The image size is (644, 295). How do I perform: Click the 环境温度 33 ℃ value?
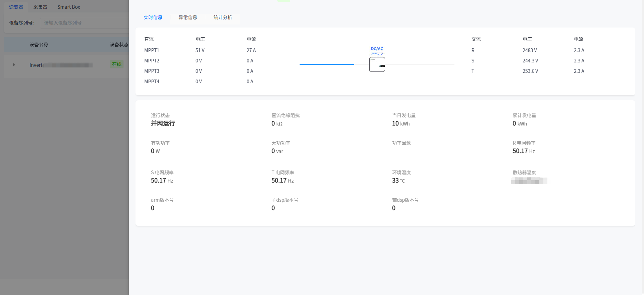(398, 181)
